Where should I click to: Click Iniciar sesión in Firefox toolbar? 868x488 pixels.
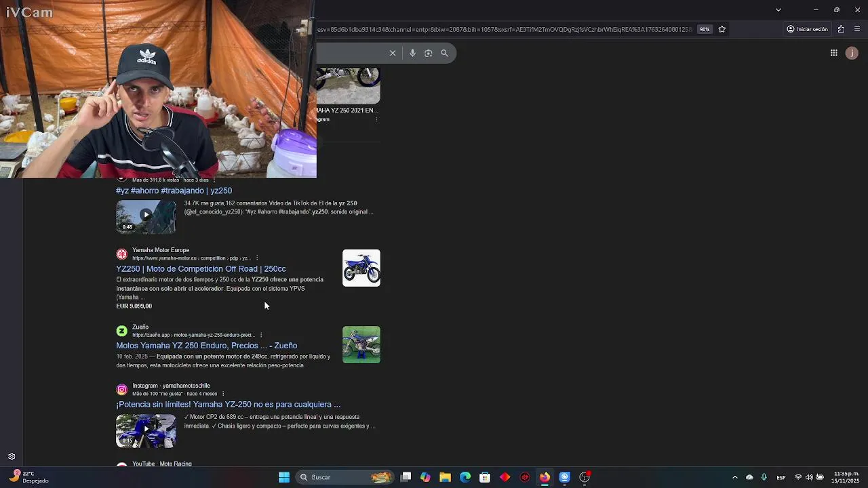point(807,29)
